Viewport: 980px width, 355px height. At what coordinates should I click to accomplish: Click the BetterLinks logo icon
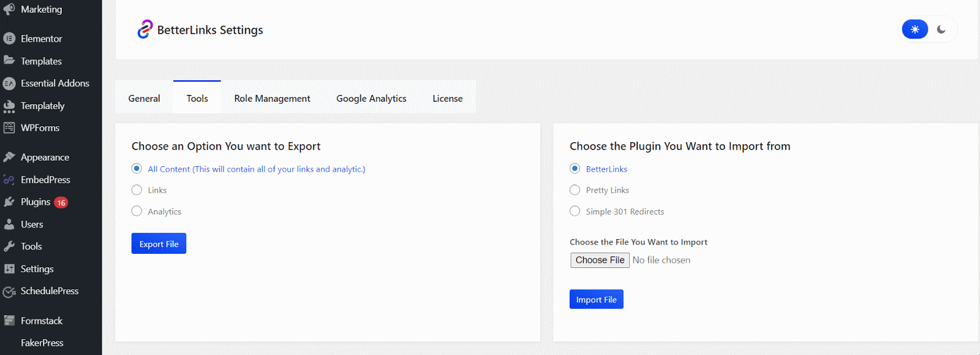coord(145,29)
